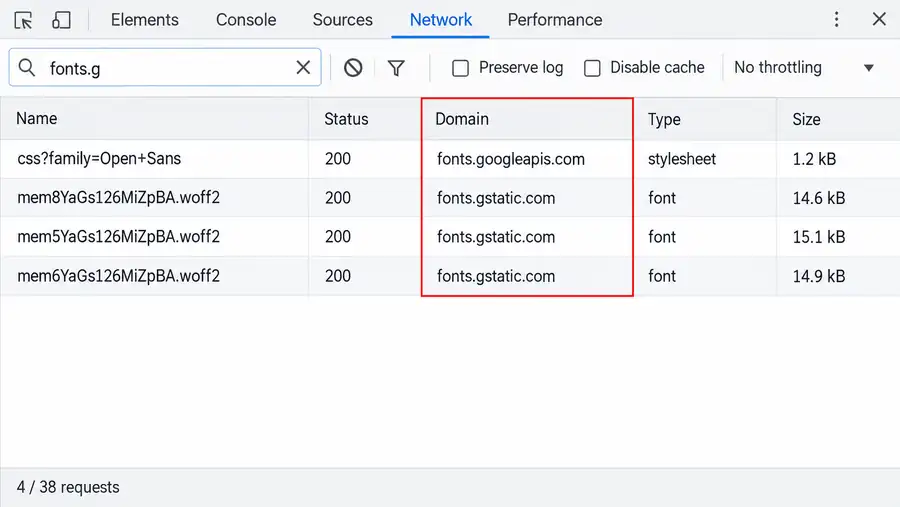The height and width of the screenshot is (507, 900).
Task: Click the 1.2 kB size cell
Action: pyautogui.click(x=814, y=159)
